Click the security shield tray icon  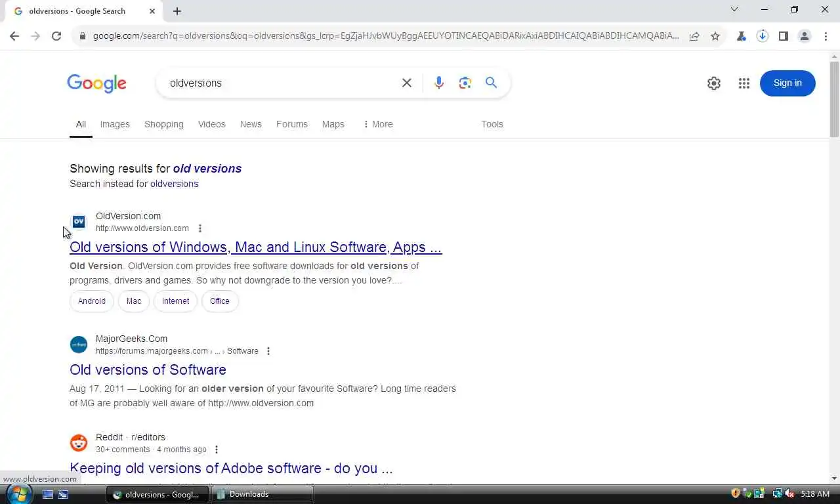click(736, 493)
